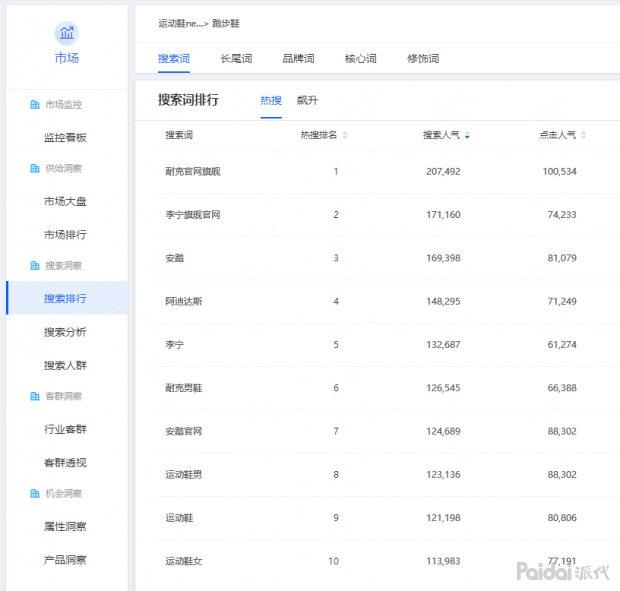Sort by 点击人气 column arrows
Screen dimensions: 620x591
pyautogui.click(x=583, y=135)
